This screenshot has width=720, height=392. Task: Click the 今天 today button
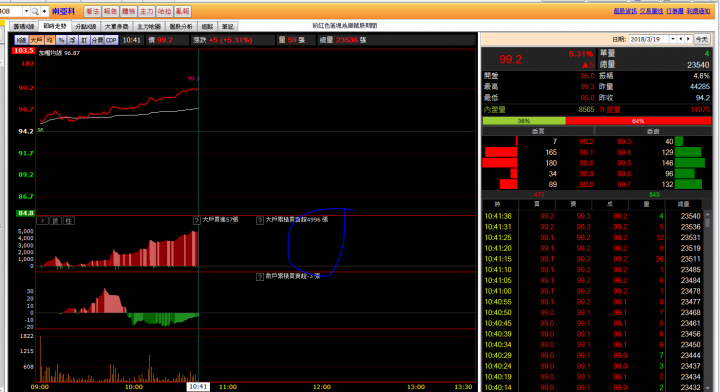(701, 39)
